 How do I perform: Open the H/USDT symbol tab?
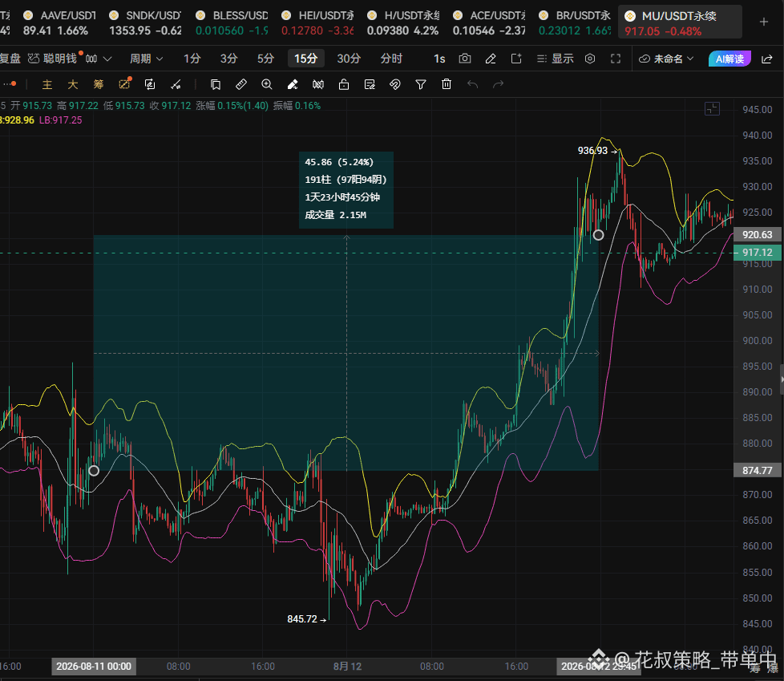pyautogui.click(x=403, y=22)
